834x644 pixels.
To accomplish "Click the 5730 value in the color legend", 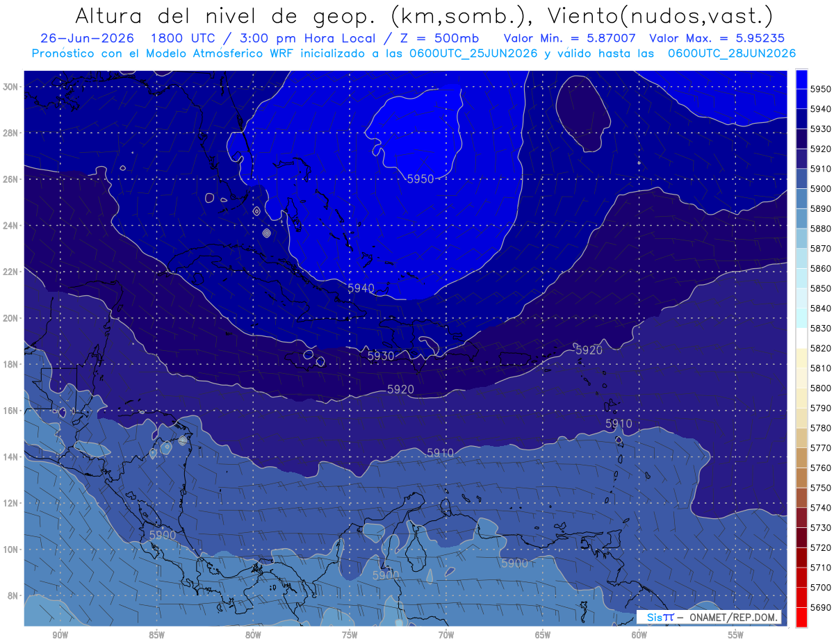I will [821, 527].
